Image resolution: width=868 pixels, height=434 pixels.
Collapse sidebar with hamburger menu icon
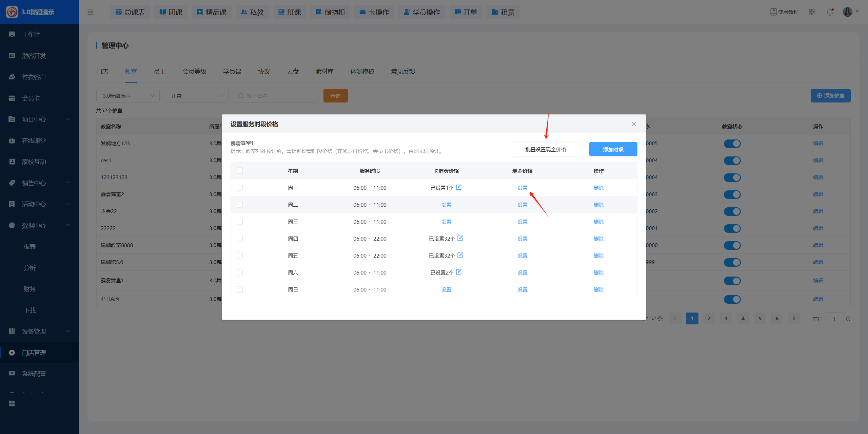pyautogui.click(x=90, y=12)
